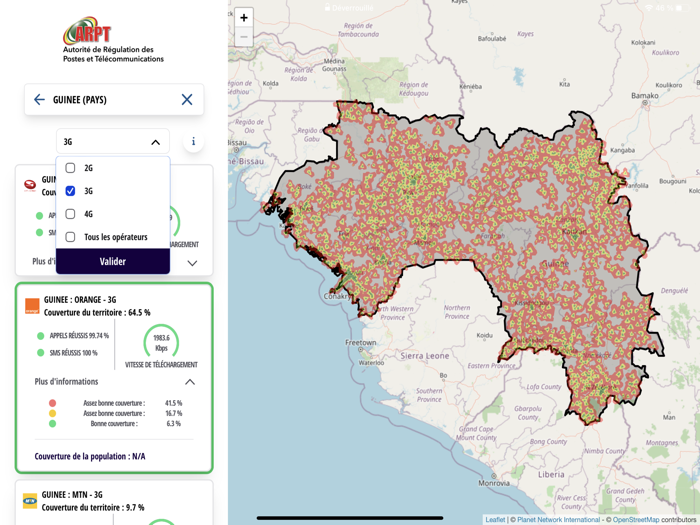Tick the 4G checkbox
This screenshot has height=525, width=700.
click(x=70, y=214)
